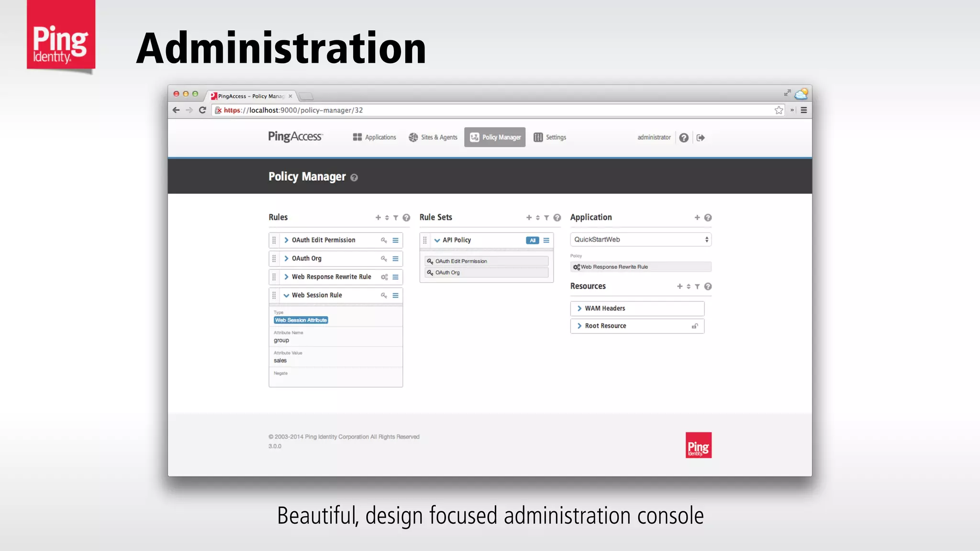Open menu for Web Session Rule
Screen dimensions: 980x551
pyautogui.click(x=395, y=296)
